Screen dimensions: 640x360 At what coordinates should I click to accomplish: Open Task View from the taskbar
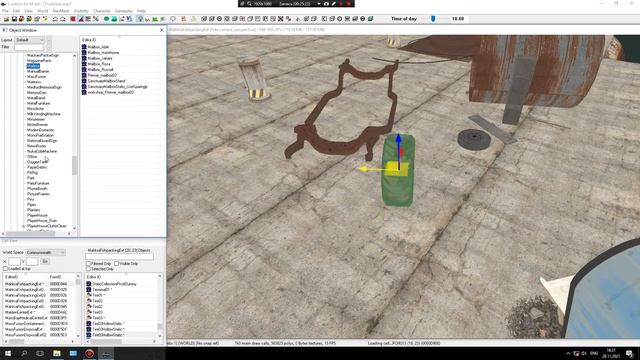pyautogui.click(x=40, y=353)
